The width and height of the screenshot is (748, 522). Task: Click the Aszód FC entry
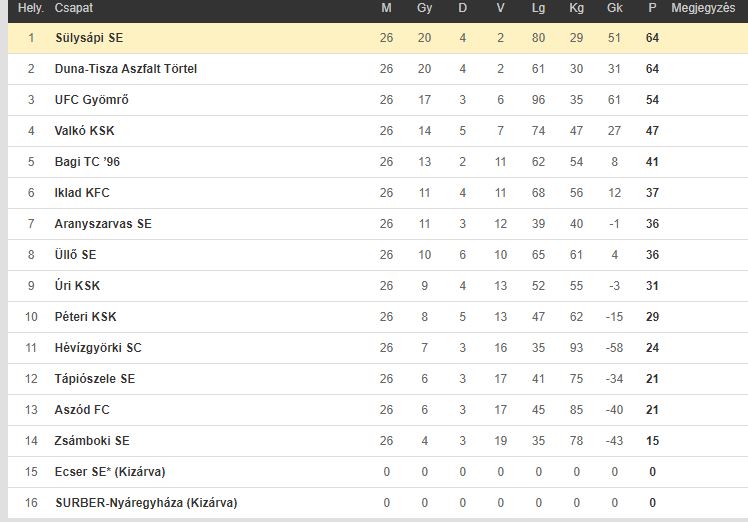click(x=82, y=410)
